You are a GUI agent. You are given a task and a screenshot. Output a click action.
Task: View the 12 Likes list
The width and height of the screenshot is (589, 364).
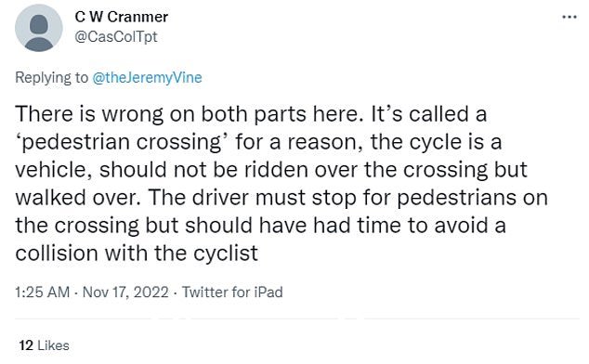click(x=45, y=345)
